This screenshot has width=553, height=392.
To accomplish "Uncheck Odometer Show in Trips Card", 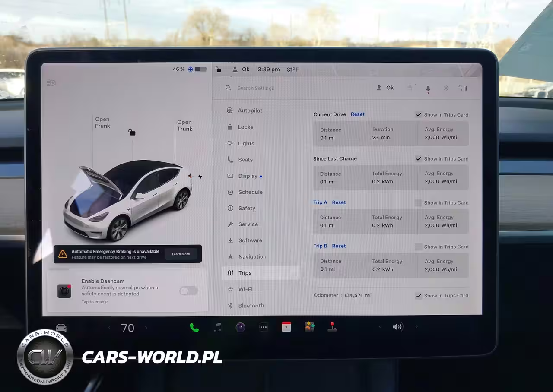I will coord(419,296).
